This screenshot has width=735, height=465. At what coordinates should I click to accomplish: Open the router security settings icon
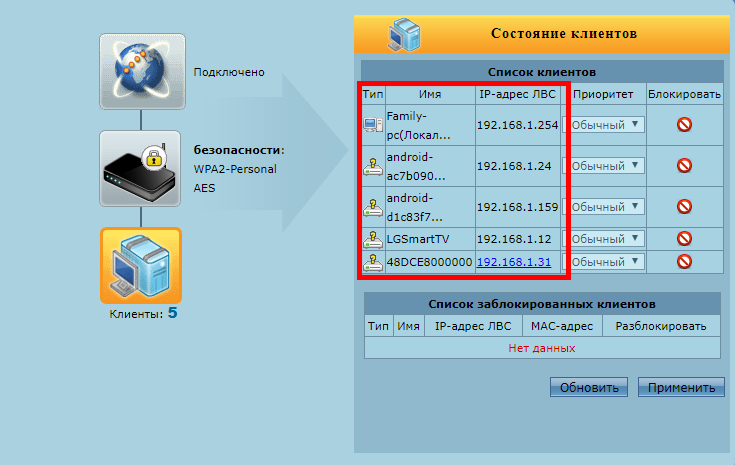coord(140,169)
